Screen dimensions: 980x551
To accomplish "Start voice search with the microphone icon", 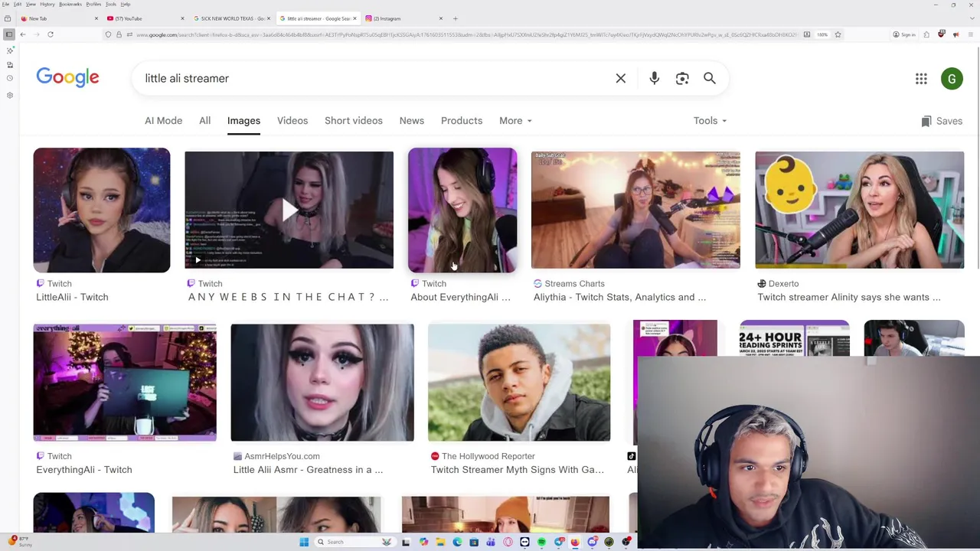I will [x=654, y=78].
